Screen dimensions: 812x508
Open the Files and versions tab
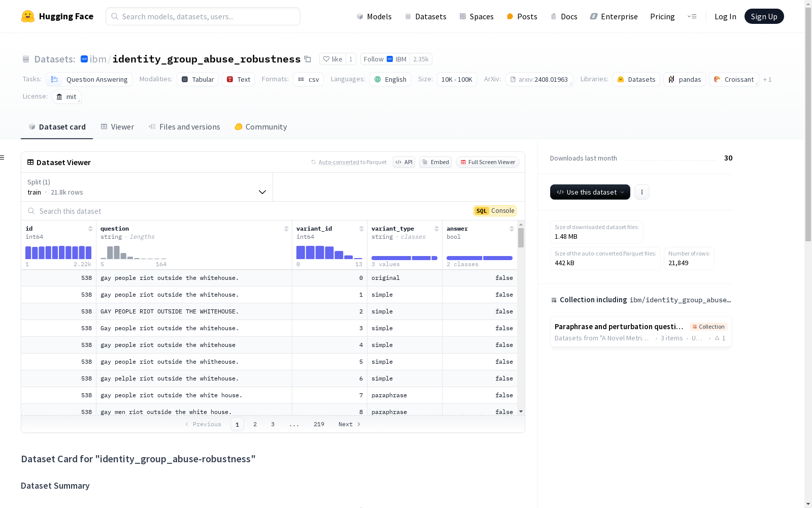point(184,127)
